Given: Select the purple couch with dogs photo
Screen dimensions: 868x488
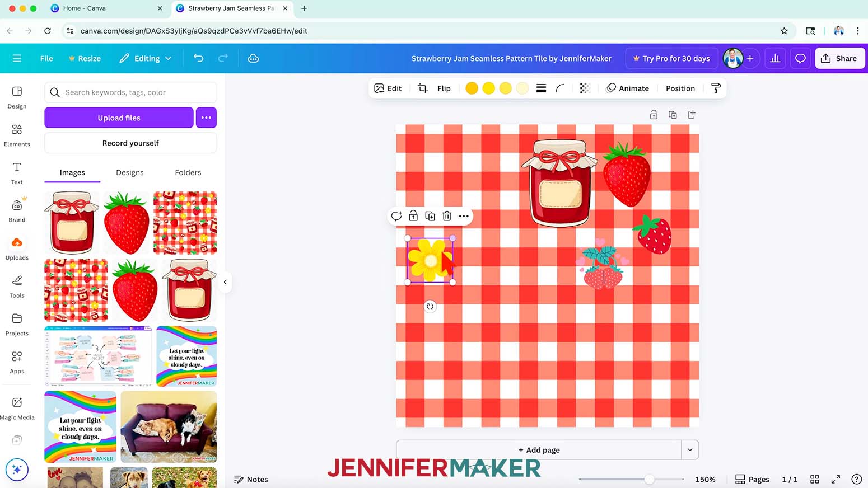Looking at the screenshot, I should (x=169, y=427).
